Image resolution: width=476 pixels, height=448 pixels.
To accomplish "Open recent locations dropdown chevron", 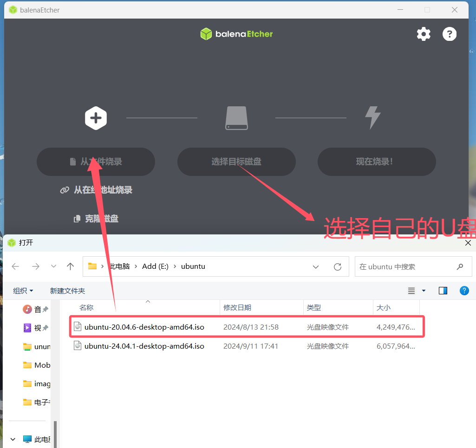I will point(53,266).
